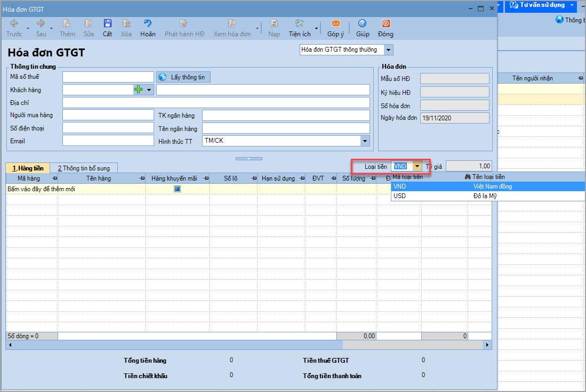
Task: Add a new invoice with Thêm
Action: pyautogui.click(x=67, y=28)
